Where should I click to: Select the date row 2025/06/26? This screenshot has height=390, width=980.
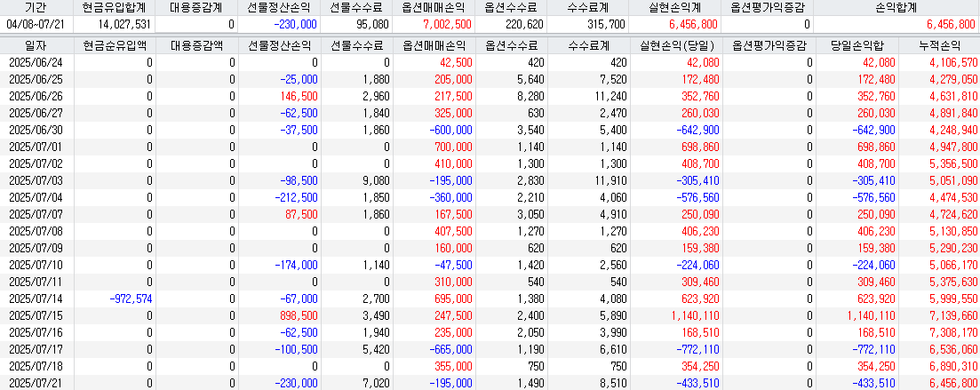click(36, 96)
